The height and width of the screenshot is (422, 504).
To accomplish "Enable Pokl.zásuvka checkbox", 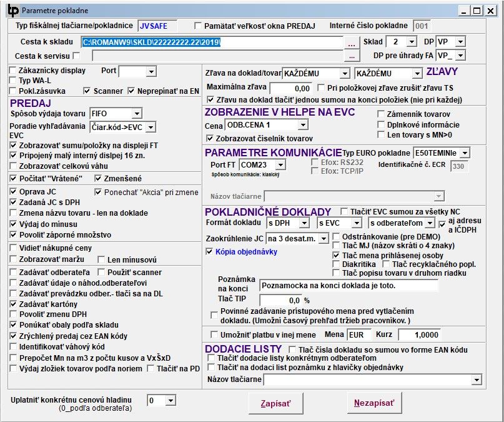I will coord(13,91).
